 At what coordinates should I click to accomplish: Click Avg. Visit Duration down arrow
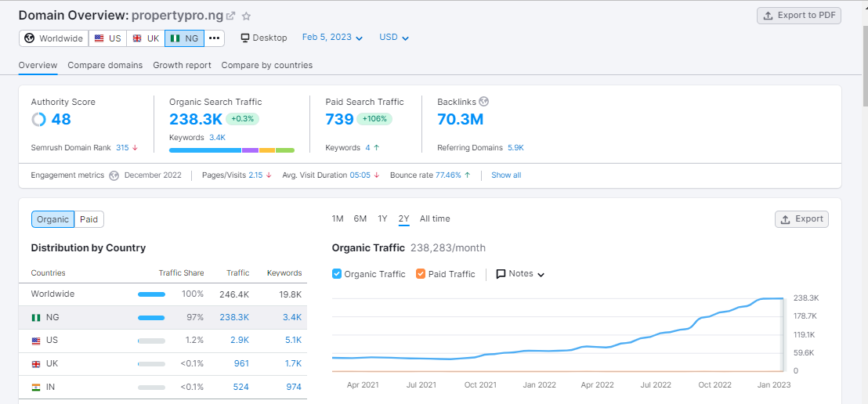click(x=377, y=175)
